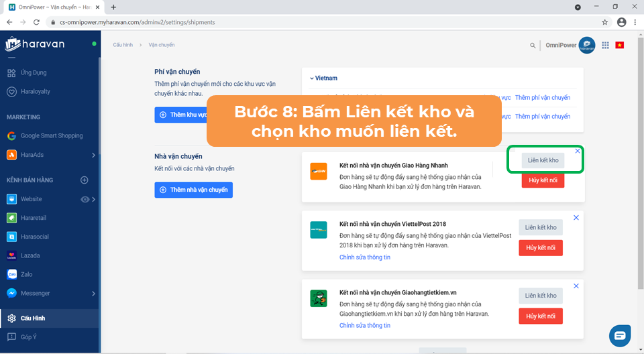The width and height of the screenshot is (644, 362).
Task: Click the Giaohangtietkiem carrier logo
Action: 318,298
